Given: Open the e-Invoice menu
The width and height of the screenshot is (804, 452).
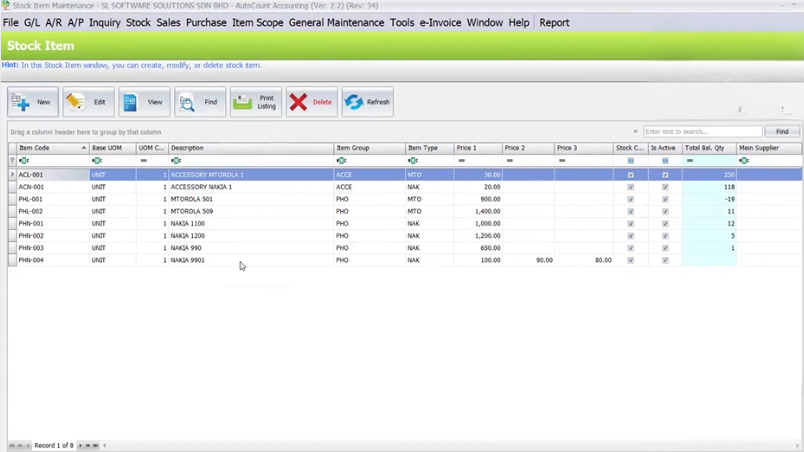Looking at the screenshot, I should tap(440, 23).
